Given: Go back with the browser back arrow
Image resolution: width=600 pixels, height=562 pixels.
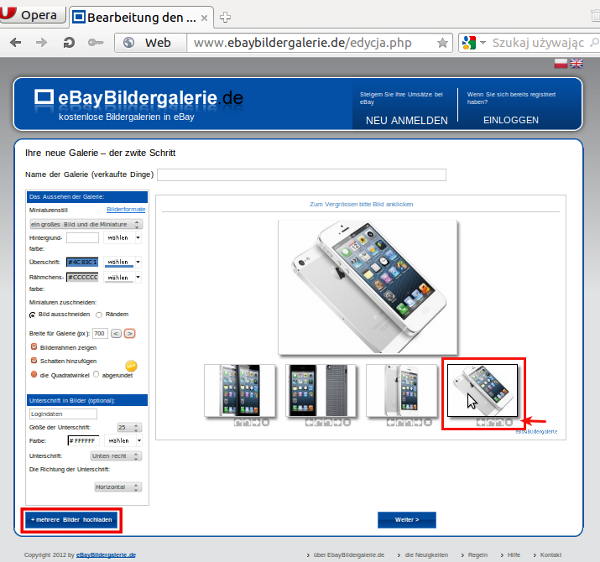Looking at the screenshot, I should (15, 42).
